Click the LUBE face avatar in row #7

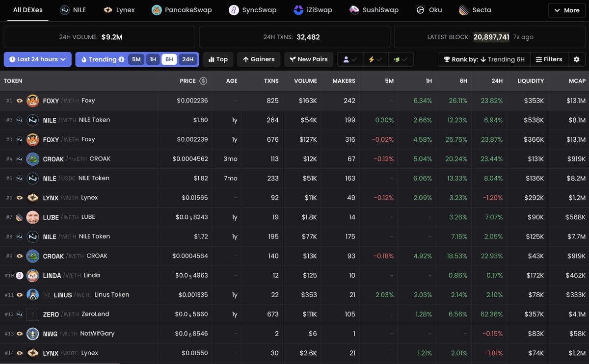33,217
